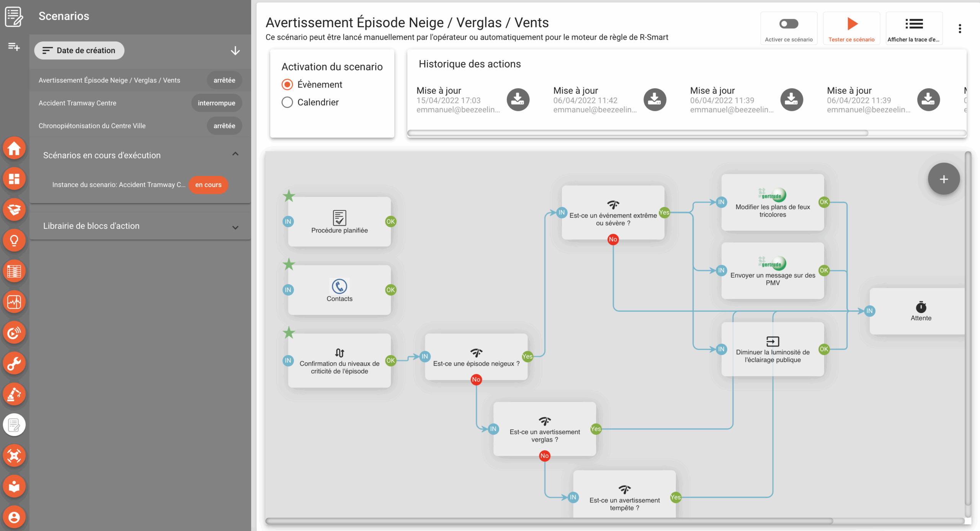Add a block with the plus button
The height and width of the screenshot is (531, 980).
944,179
